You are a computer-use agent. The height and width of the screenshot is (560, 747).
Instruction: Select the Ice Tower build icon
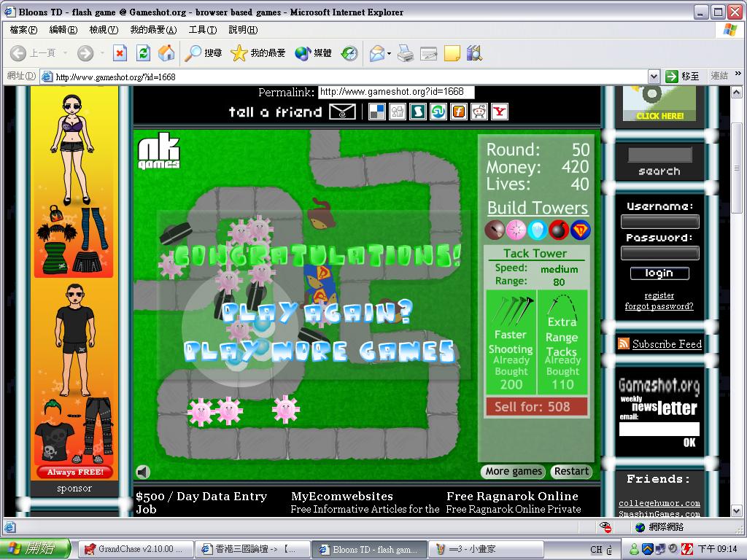click(x=538, y=230)
